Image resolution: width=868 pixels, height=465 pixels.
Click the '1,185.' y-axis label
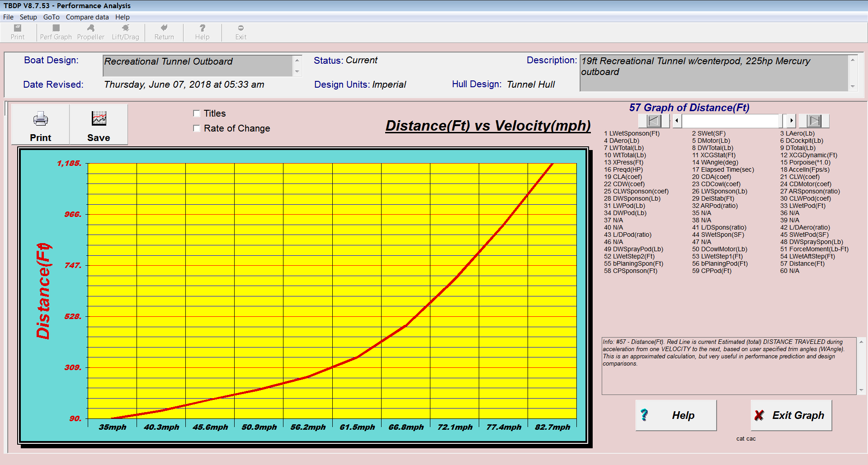[69, 163]
